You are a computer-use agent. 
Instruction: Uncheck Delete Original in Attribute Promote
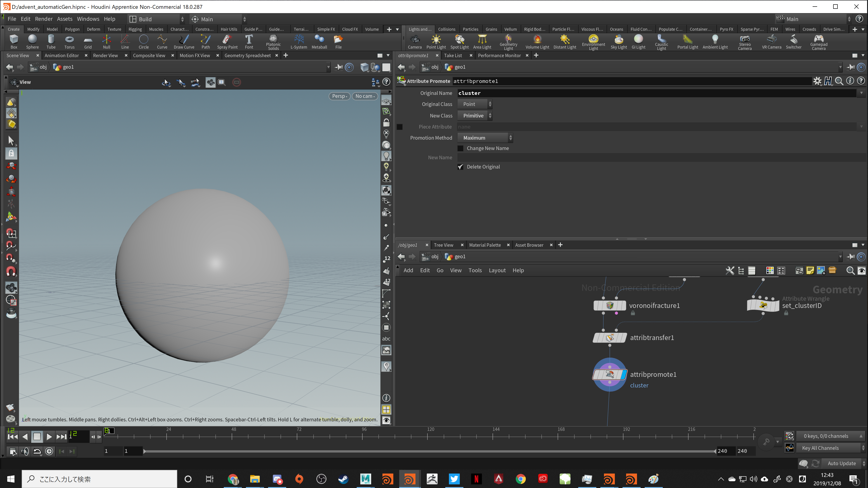click(x=461, y=167)
